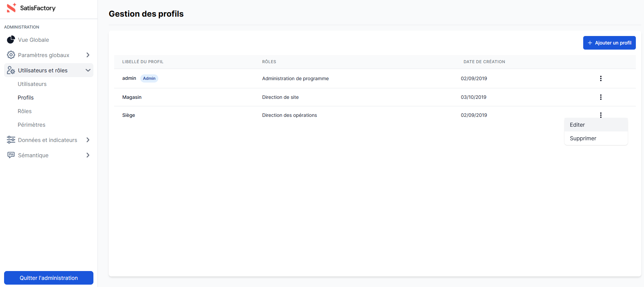644x287 pixels.
Task: Click the Sémantique speech bubble icon
Action: 11,155
